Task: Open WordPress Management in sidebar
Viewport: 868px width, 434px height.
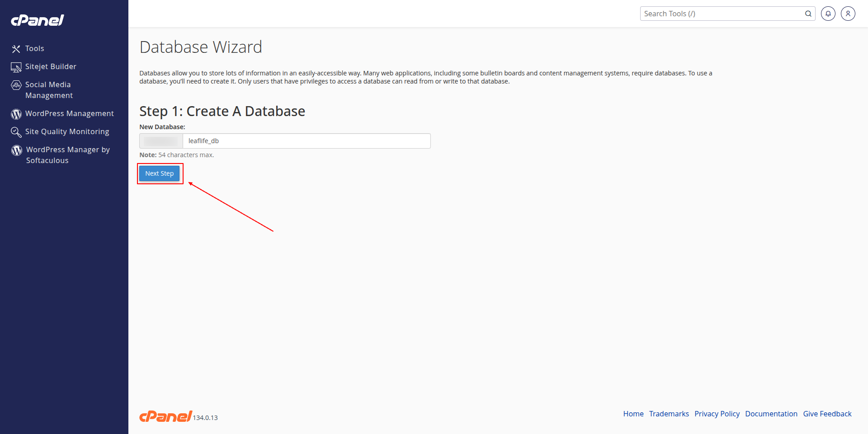Action: (70, 113)
